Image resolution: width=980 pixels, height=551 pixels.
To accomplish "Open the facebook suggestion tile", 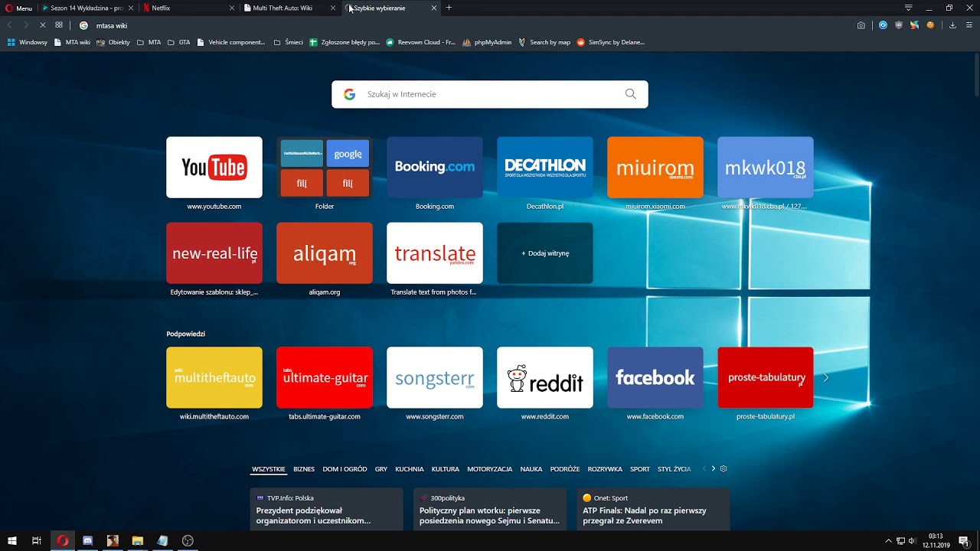I will [x=655, y=377].
